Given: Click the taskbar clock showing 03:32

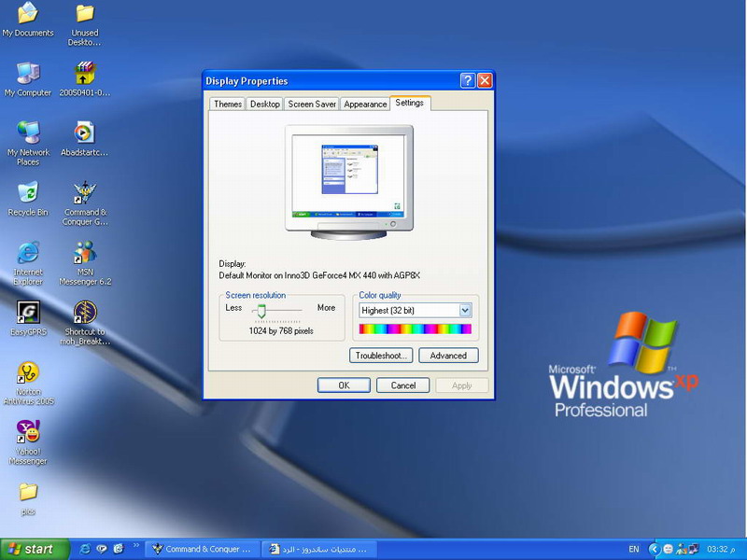Looking at the screenshot, I should [x=721, y=549].
